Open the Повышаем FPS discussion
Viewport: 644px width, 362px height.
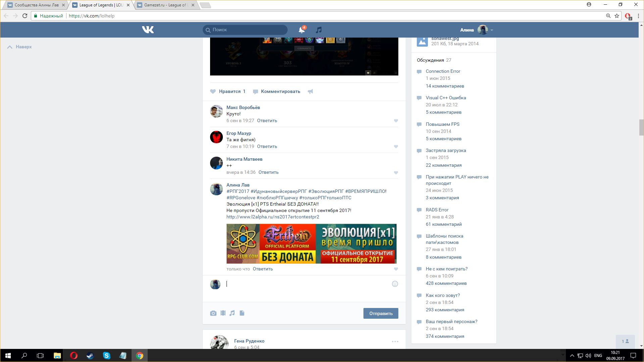pyautogui.click(x=443, y=124)
